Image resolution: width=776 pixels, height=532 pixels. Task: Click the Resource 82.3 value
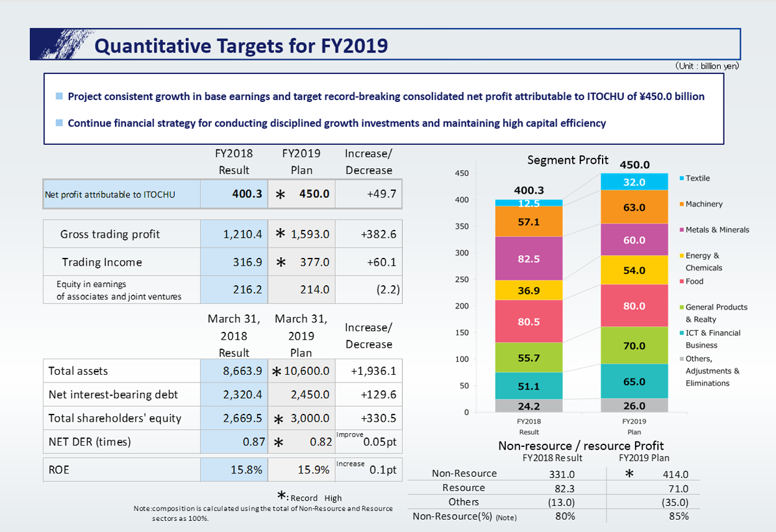(x=565, y=488)
